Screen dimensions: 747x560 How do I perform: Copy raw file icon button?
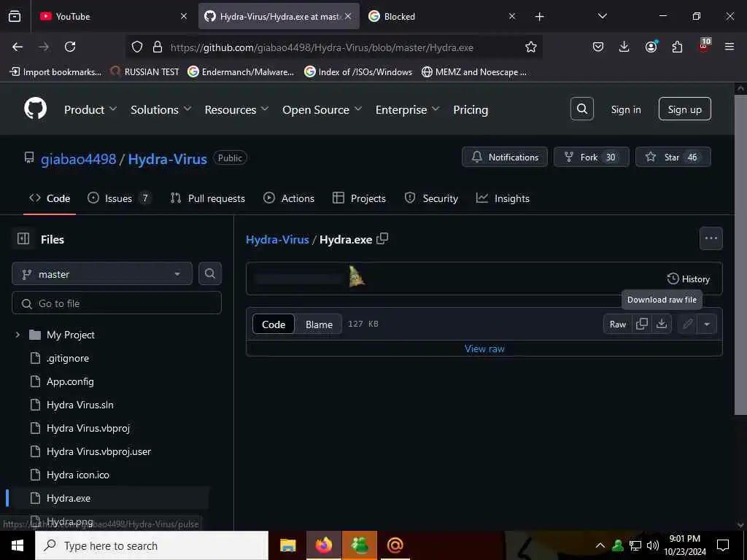coord(642,324)
